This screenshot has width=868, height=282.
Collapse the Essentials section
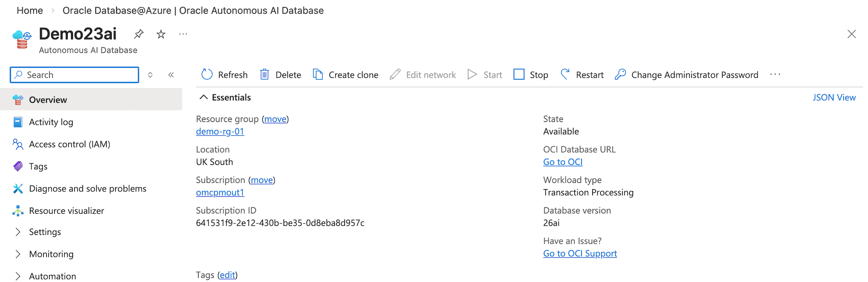pyautogui.click(x=203, y=97)
